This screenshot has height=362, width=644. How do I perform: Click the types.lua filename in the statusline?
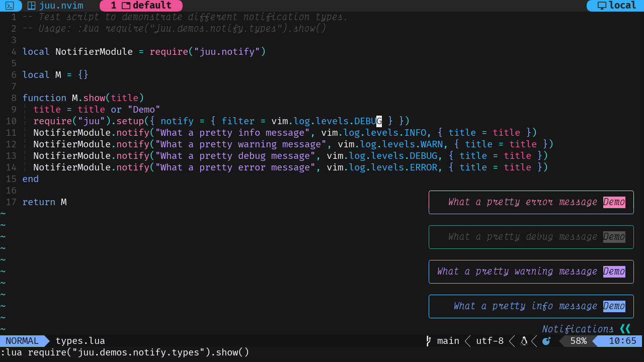coord(80,341)
